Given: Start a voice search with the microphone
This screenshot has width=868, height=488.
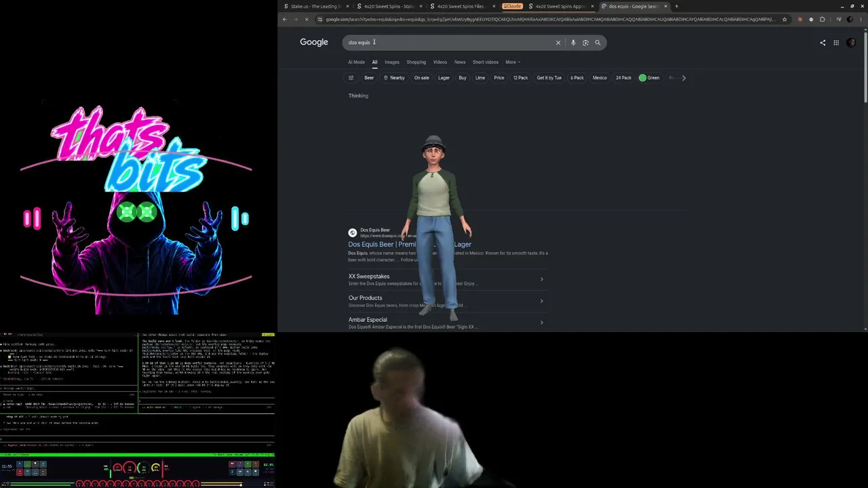Looking at the screenshot, I should (x=573, y=43).
